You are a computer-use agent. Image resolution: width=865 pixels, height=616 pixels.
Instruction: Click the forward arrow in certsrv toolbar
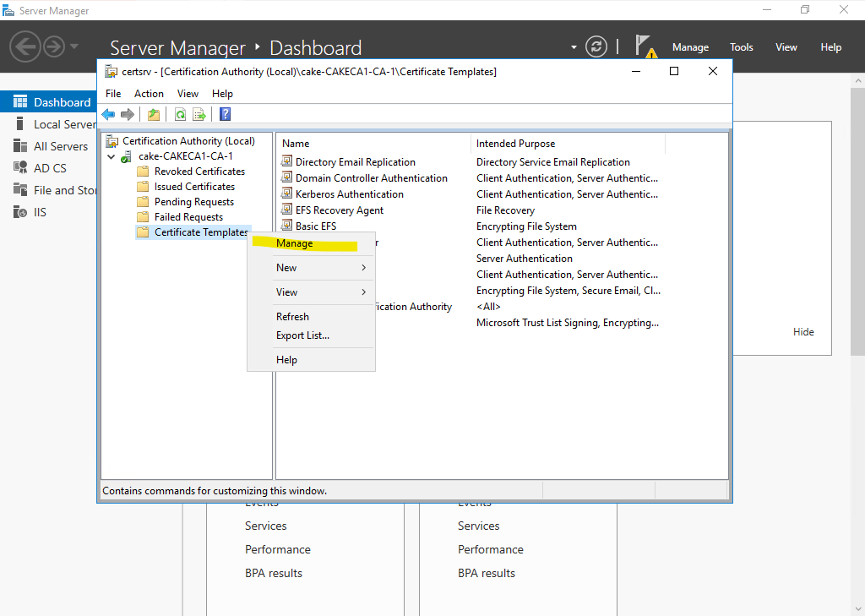coord(128,114)
